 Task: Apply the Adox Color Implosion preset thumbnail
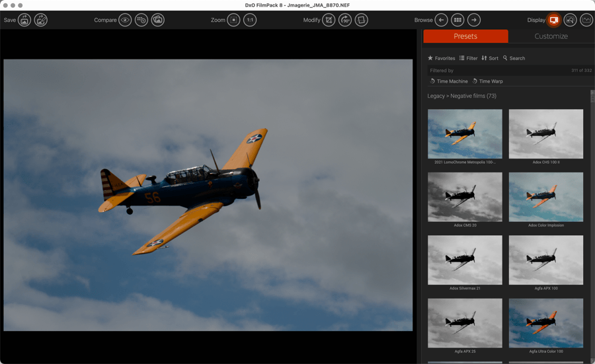click(545, 197)
